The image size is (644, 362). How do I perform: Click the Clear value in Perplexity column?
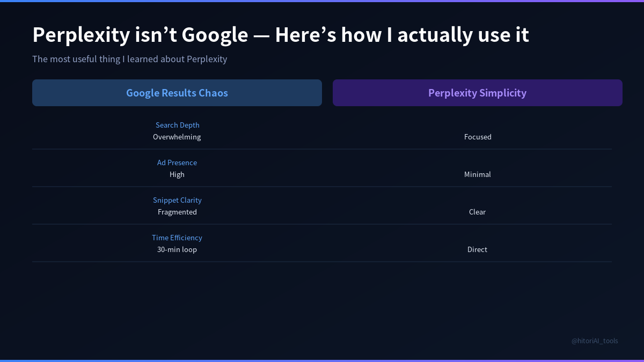point(478,212)
